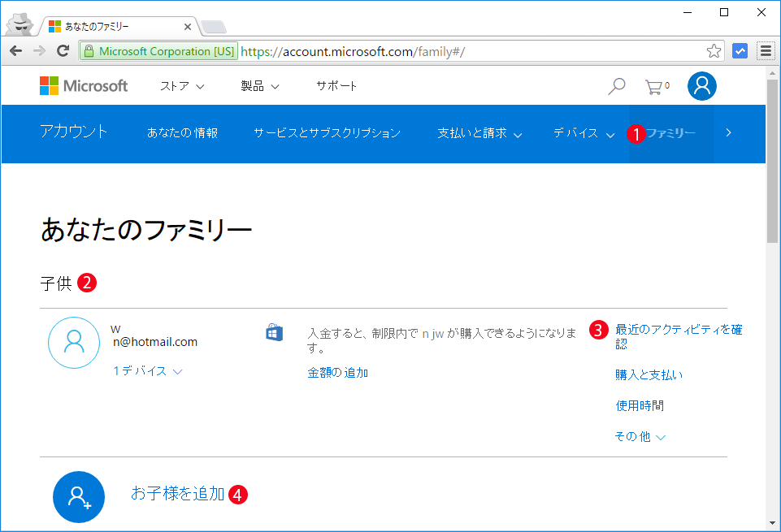Open a new browser tab

[215, 28]
